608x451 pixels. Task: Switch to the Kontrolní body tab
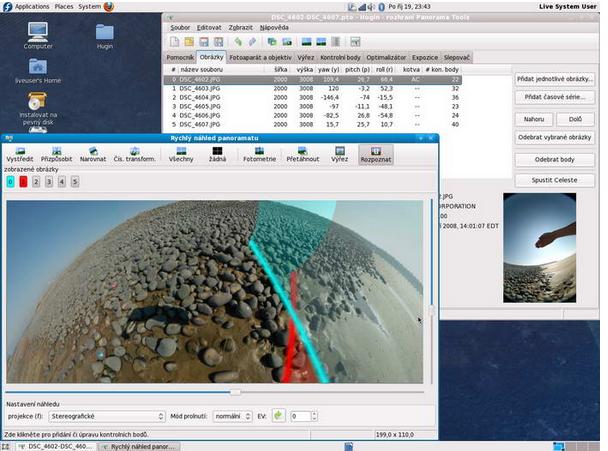pyautogui.click(x=340, y=57)
